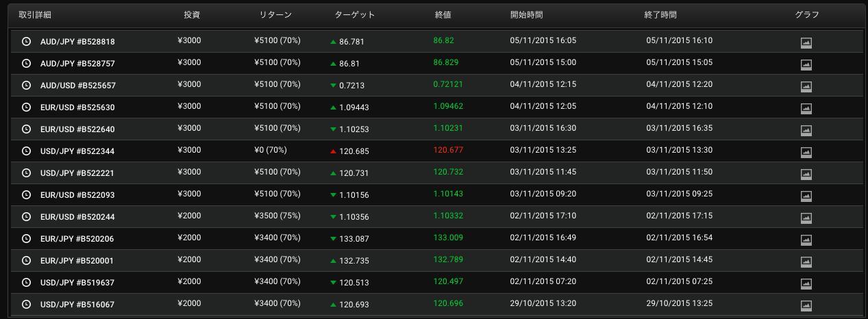
Task: Click trade label EUR/USD #B522093
Action: (77, 195)
